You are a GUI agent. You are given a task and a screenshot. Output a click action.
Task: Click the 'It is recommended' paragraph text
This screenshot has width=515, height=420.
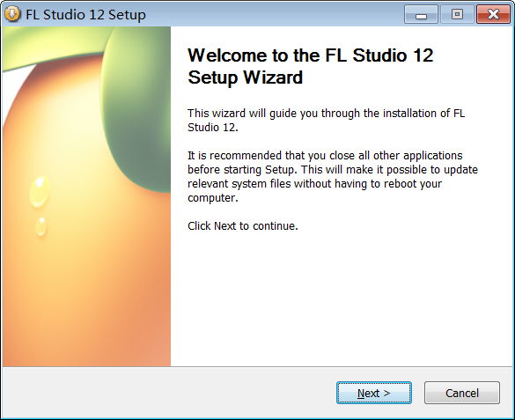[333, 177]
